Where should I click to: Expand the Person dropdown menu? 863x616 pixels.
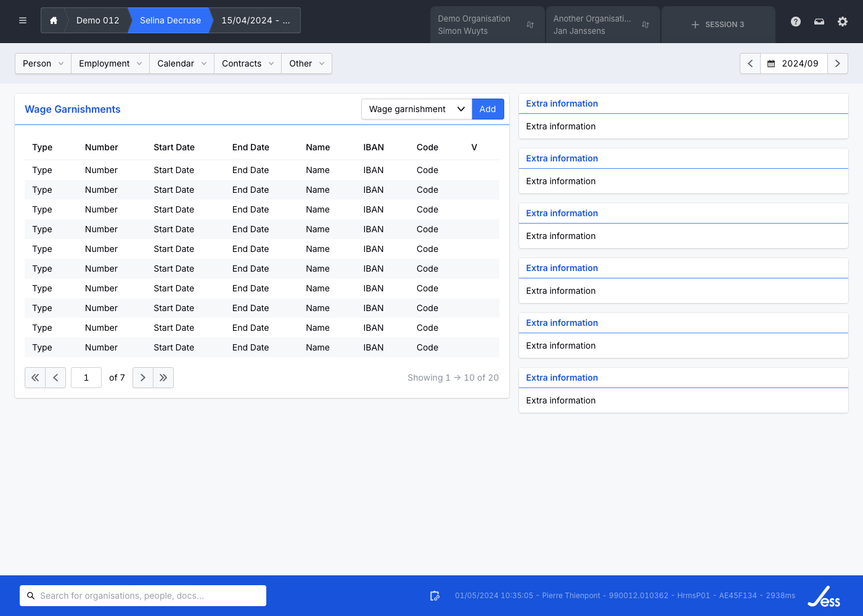pos(43,63)
